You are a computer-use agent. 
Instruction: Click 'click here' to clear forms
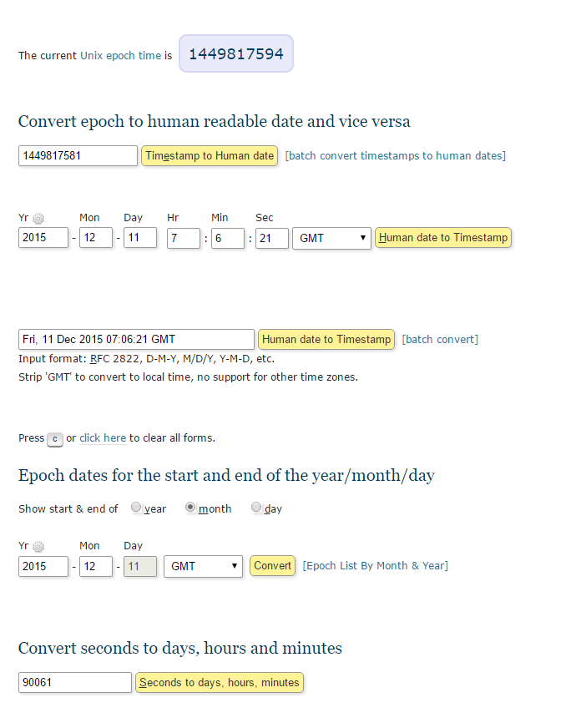(x=103, y=438)
